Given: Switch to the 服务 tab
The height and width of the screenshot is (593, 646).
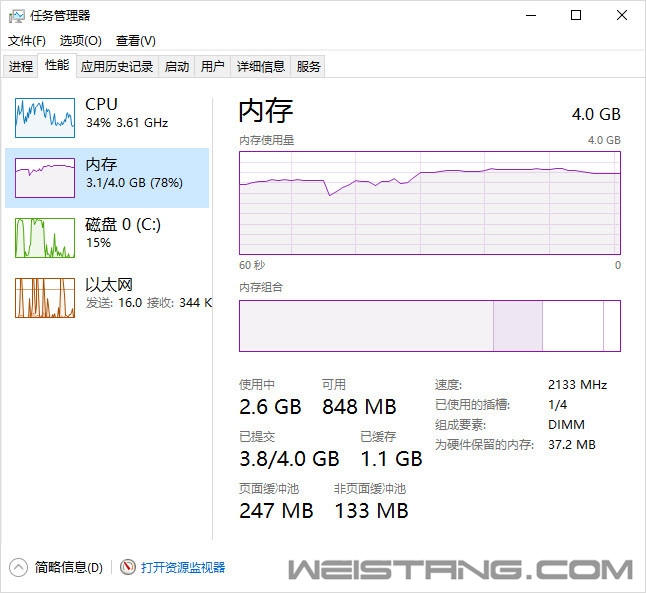Looking at the screenshot, I should (x=308, y=66).
